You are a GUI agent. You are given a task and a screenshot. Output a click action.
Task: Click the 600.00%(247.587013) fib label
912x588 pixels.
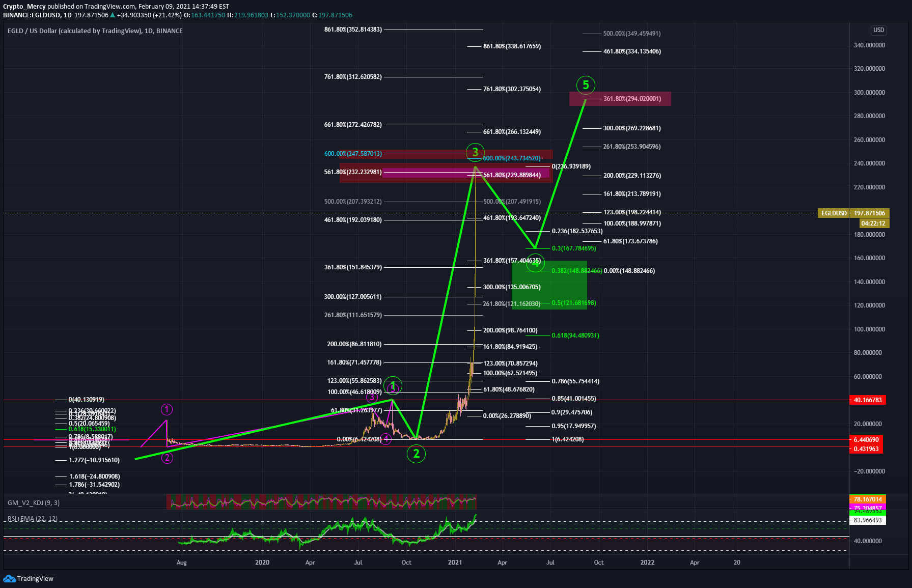point(353,154)
